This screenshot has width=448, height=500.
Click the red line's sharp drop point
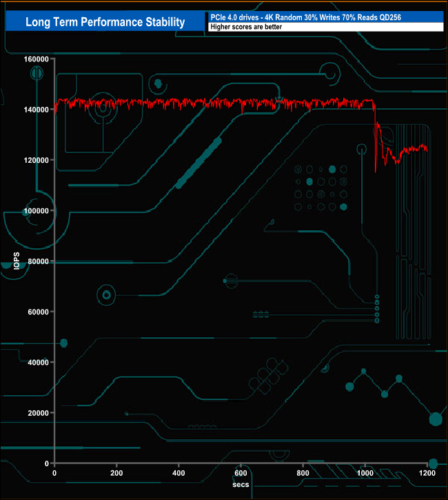(376, 169)
